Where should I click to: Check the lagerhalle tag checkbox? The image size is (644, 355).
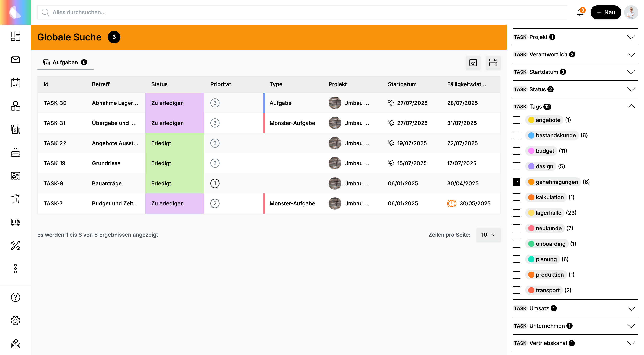pyautogui.click(x=517, y=213)
